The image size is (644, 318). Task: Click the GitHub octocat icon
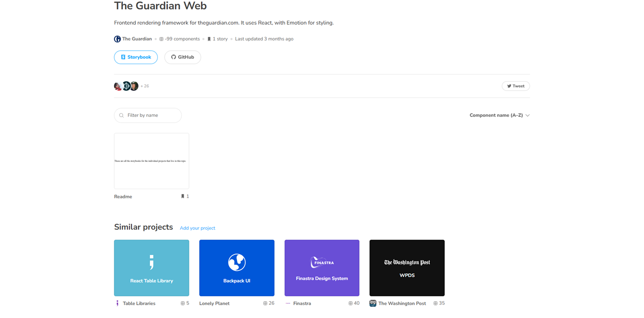(173, 57)
